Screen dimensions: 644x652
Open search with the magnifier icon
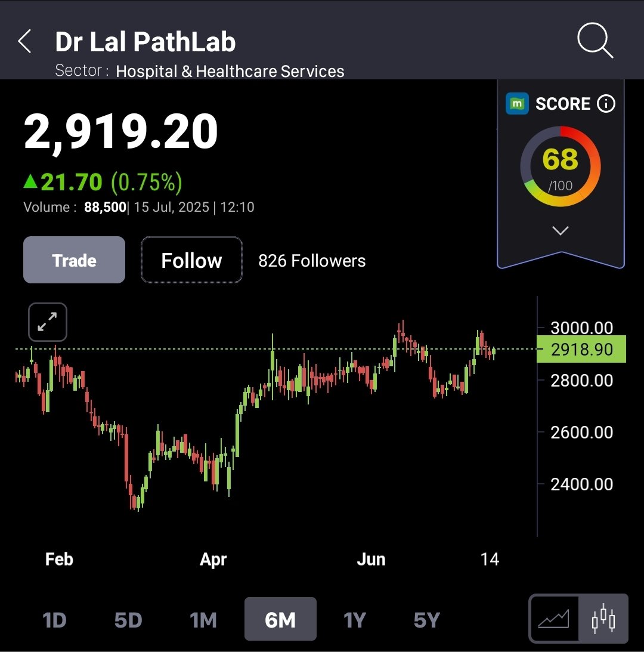click(595, 41)
